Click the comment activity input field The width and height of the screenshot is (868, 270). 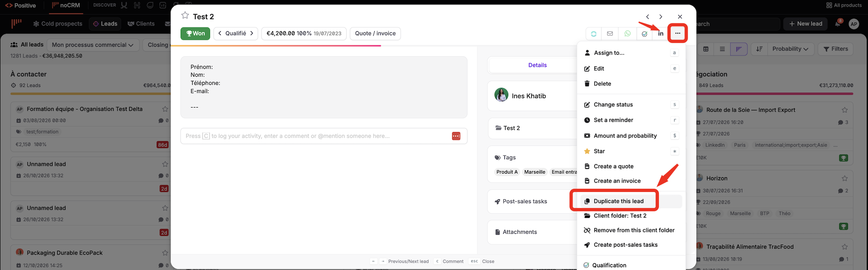[324, 136]
